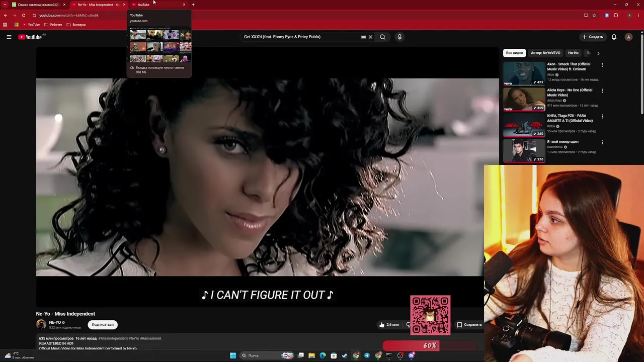The height and width of the screenshot is (362, 644).
Task: Open the KHEA PARA AMARTE A TI thumbnail
Action: click(524, 125)
